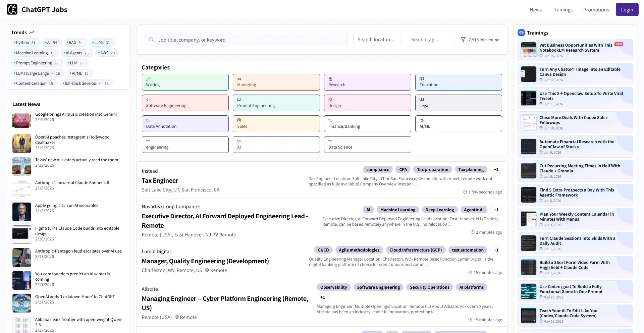Image resolution: width=644 pixels, height=333 pixels.
Task: Click the Research category microscope icon
Action: (330, 79)
